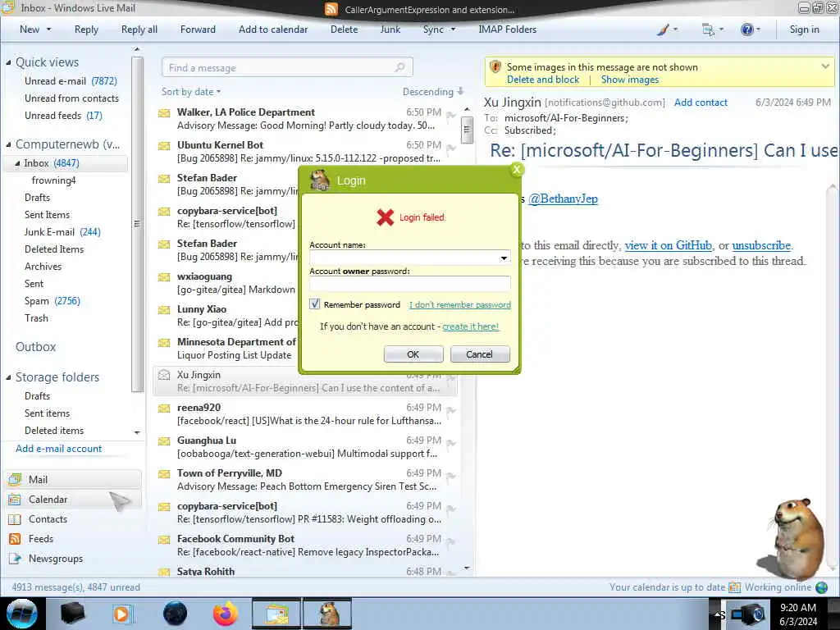Click the hamster icon in Login dialog title
Screen dimensions: 840x630
pos(320,180)
